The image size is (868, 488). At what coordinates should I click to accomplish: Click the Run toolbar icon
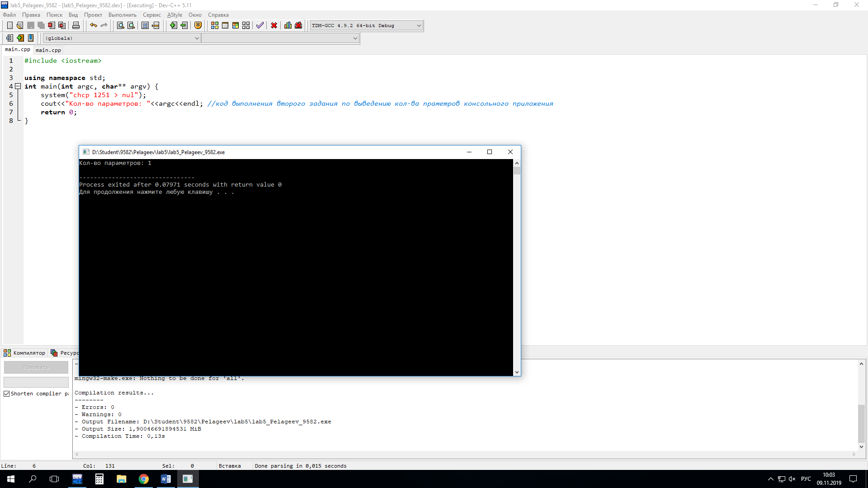point(225,26)
